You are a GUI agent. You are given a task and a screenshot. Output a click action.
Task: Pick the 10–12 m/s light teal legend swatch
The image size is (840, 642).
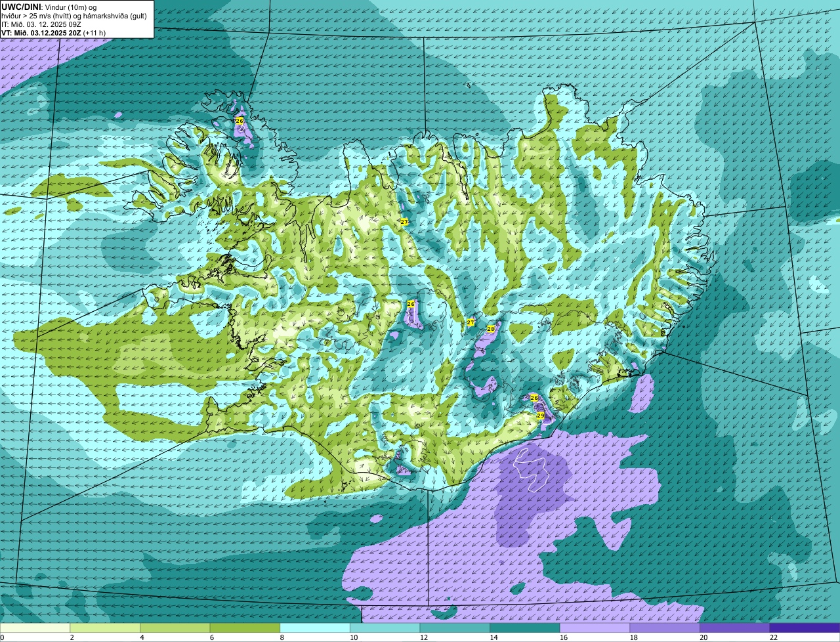click(385, 628)
